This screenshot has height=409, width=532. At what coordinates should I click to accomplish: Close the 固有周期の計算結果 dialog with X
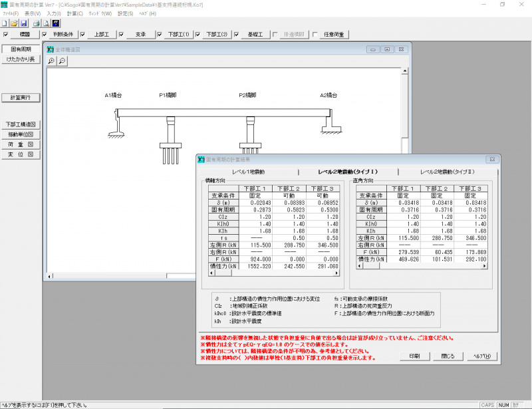pos(492,159)
